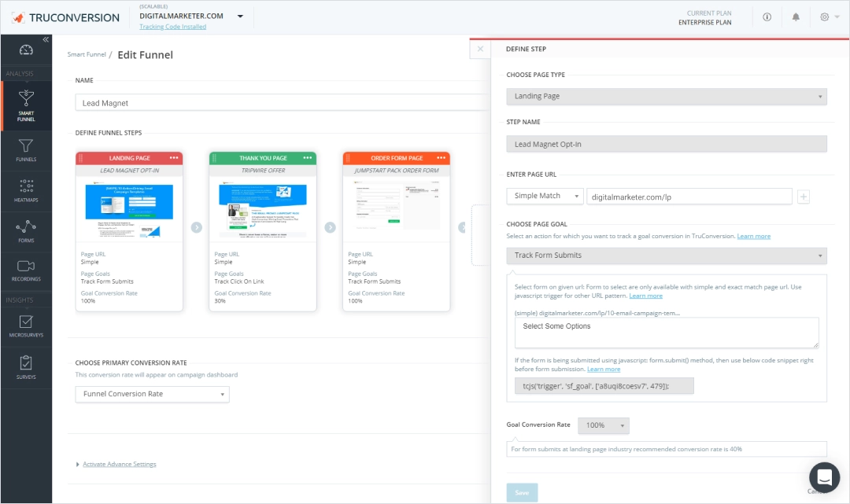Screen dimensions: 850x504
Task: Open the Landing Page step options menu
Action: coord(174,158)
